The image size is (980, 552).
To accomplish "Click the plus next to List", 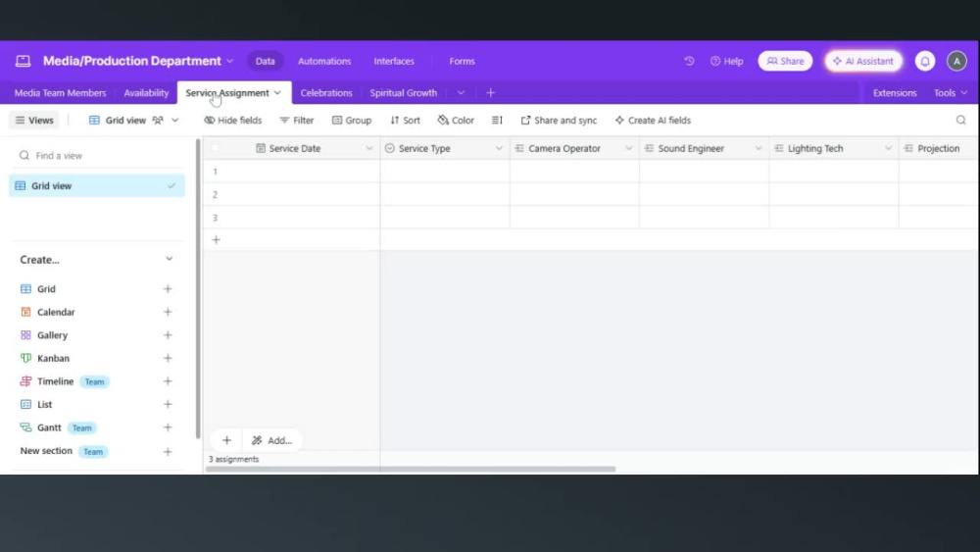I will tap(168, 405).
